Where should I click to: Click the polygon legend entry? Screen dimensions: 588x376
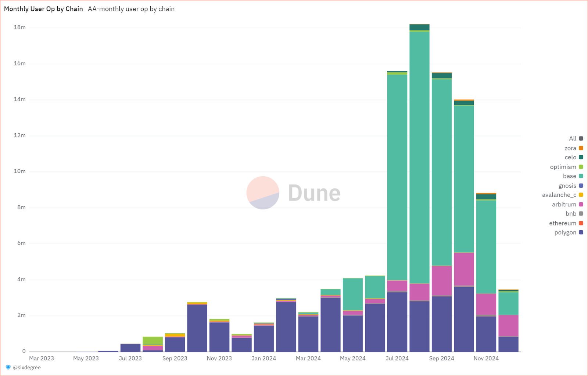pos(569,232)
